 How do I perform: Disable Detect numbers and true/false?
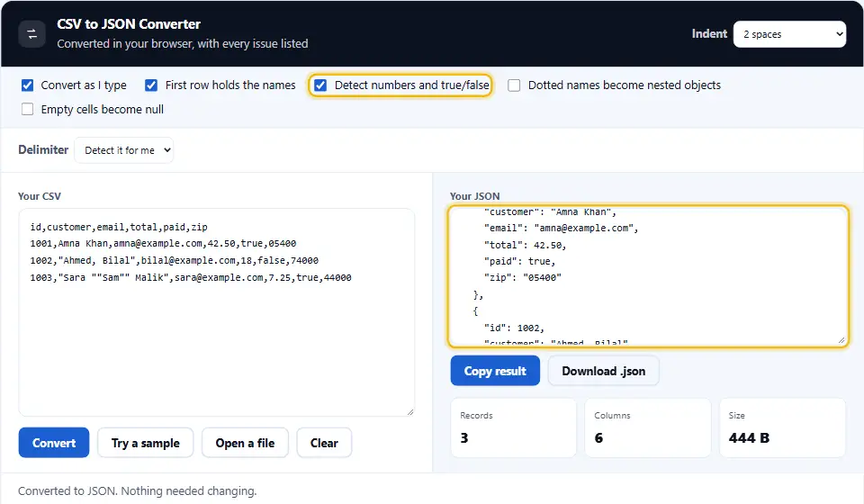(x=320, y=85)
